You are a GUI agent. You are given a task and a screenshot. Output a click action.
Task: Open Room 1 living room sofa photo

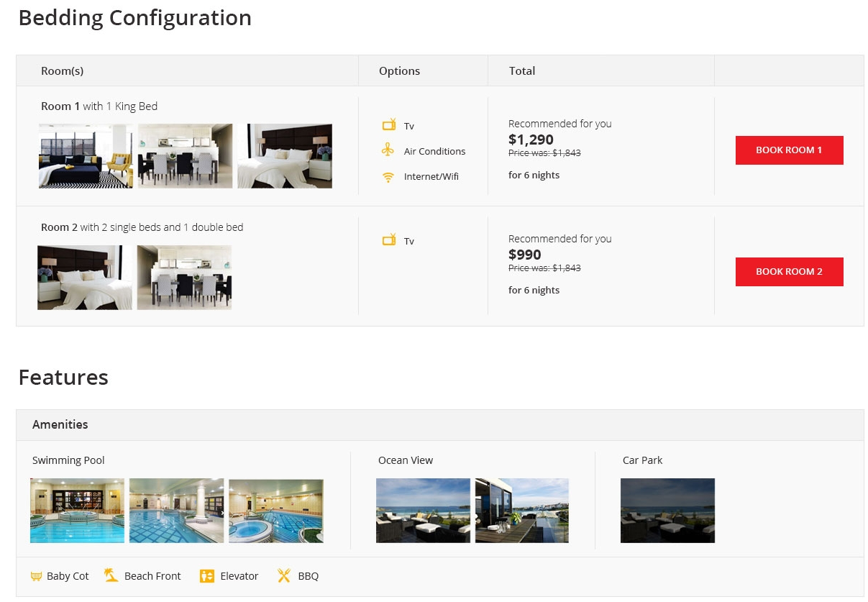(x=86, y=156)
